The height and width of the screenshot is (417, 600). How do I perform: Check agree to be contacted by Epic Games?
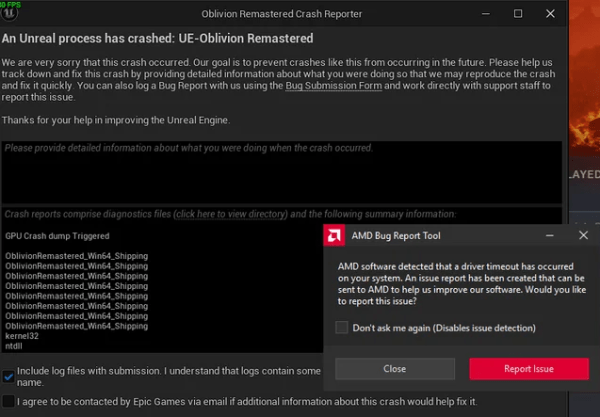coord(9,401)
